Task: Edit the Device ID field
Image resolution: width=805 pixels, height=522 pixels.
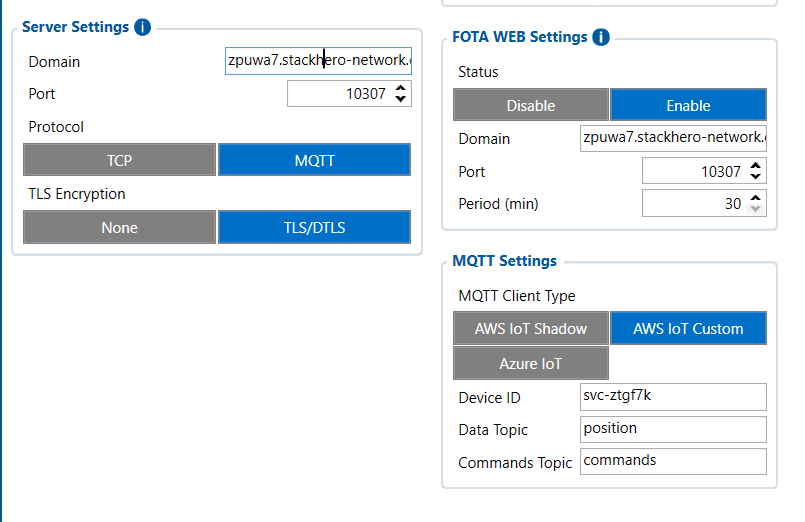Action: [x=672, y=396]
